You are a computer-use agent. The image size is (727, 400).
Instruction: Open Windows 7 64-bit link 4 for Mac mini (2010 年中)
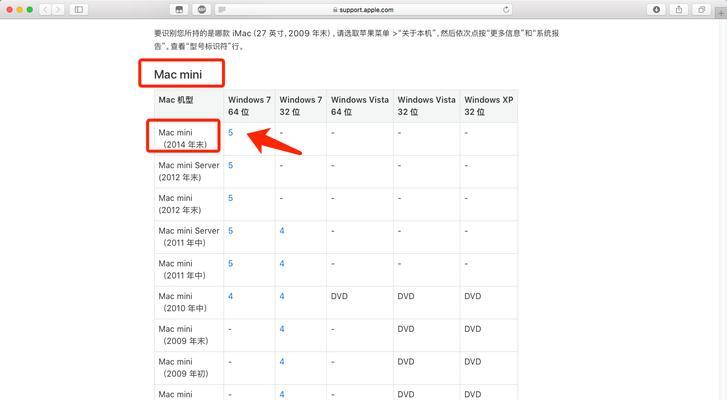(230, 296)
